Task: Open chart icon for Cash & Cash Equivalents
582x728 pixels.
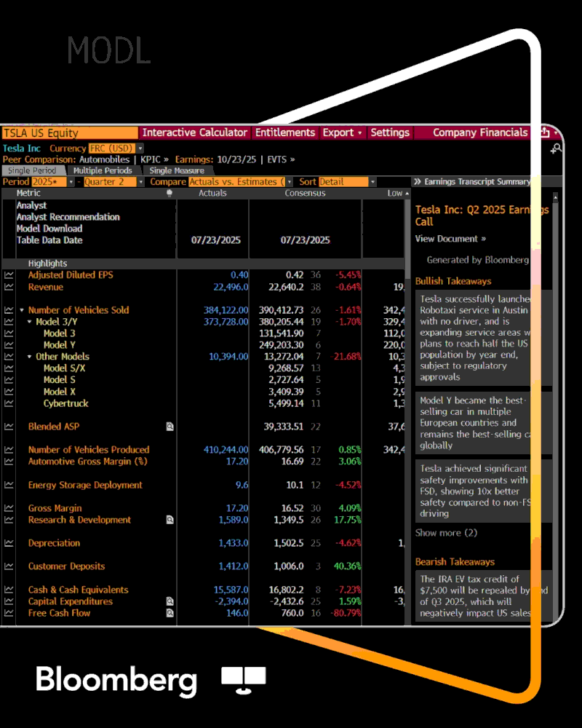Action: pyautogui.click(x=9, y=590)
